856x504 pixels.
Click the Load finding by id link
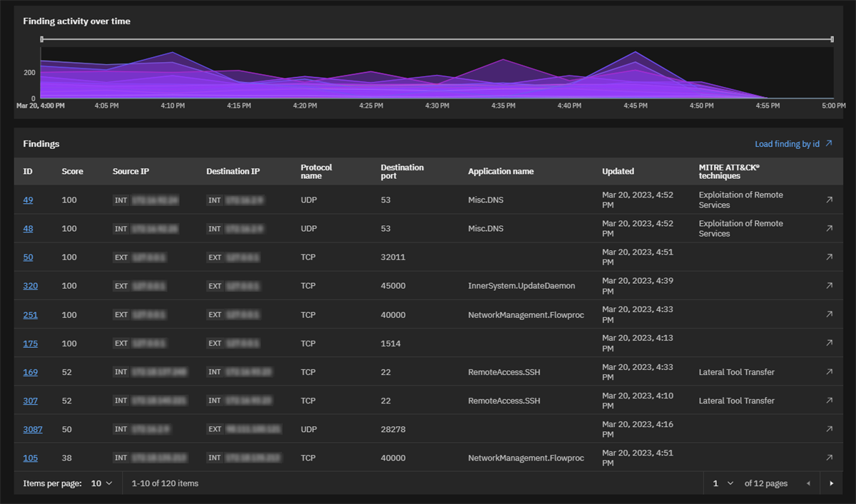coord(788,143)
